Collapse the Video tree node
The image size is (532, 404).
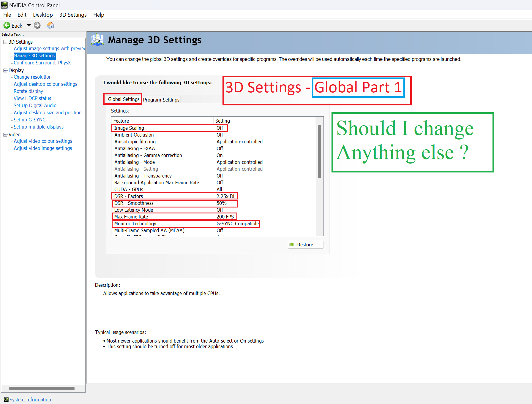pyautogui.click(x=5, y=135)
